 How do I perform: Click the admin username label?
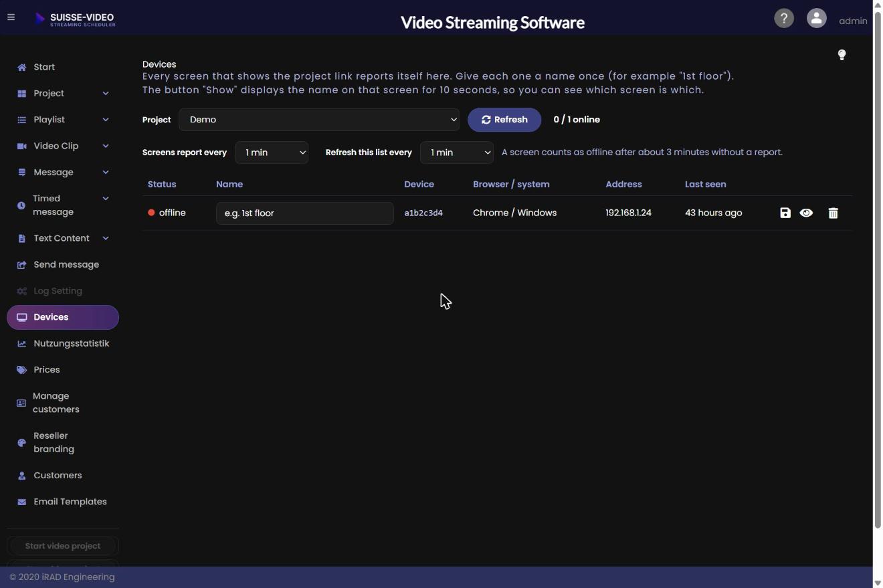[853, 21]
